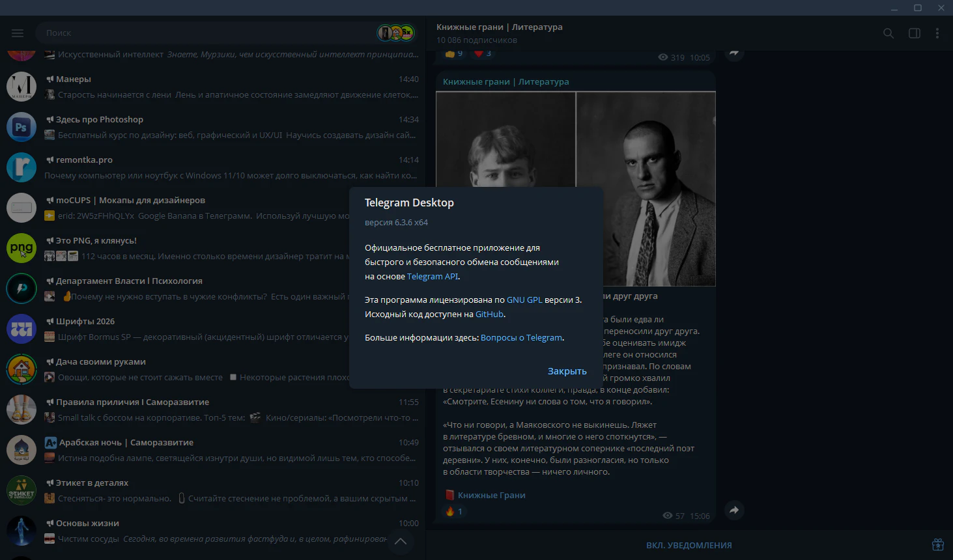
Task: Close the About dialog with Закрыть
Action: click(567, 371)
